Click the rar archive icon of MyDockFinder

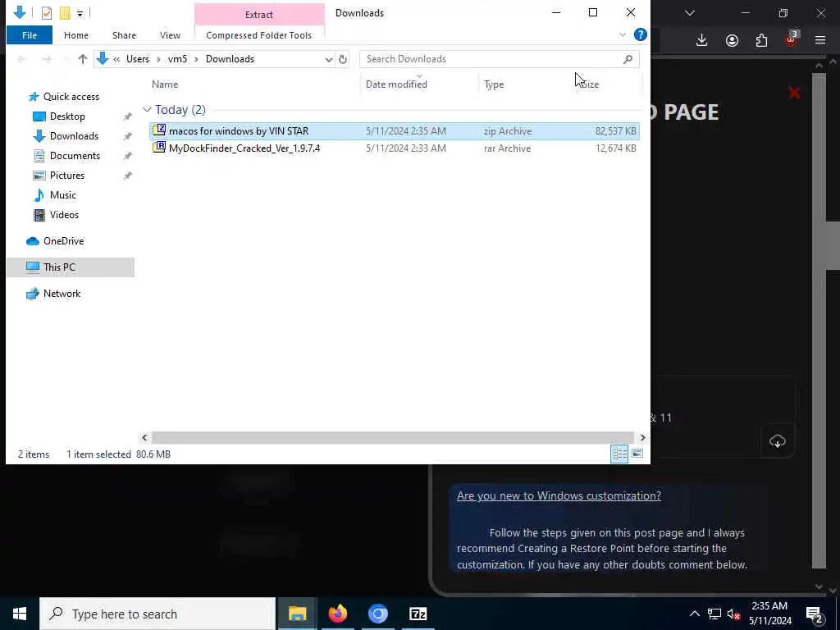(159, 148)
